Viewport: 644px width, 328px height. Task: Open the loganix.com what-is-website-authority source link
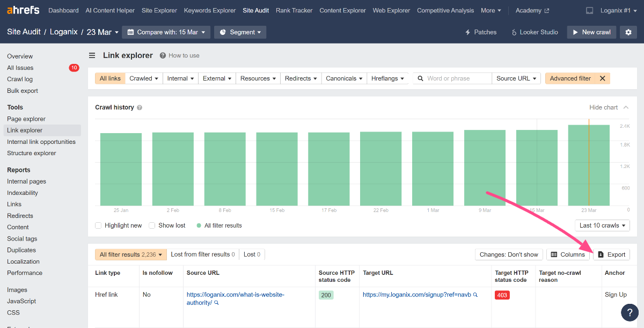point(236,298)
